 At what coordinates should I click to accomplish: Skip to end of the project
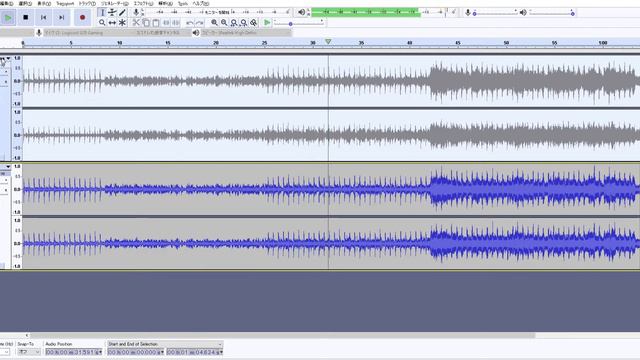[62, 18]
